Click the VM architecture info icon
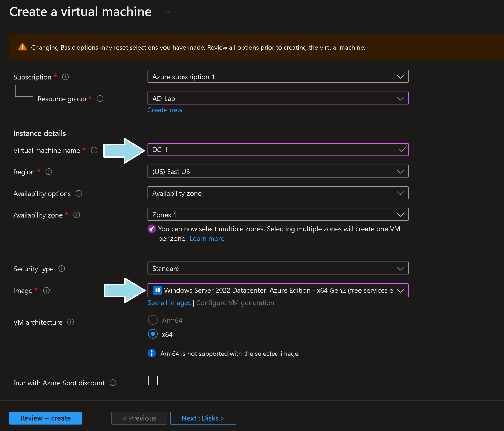504x431 pixels. 71,322
